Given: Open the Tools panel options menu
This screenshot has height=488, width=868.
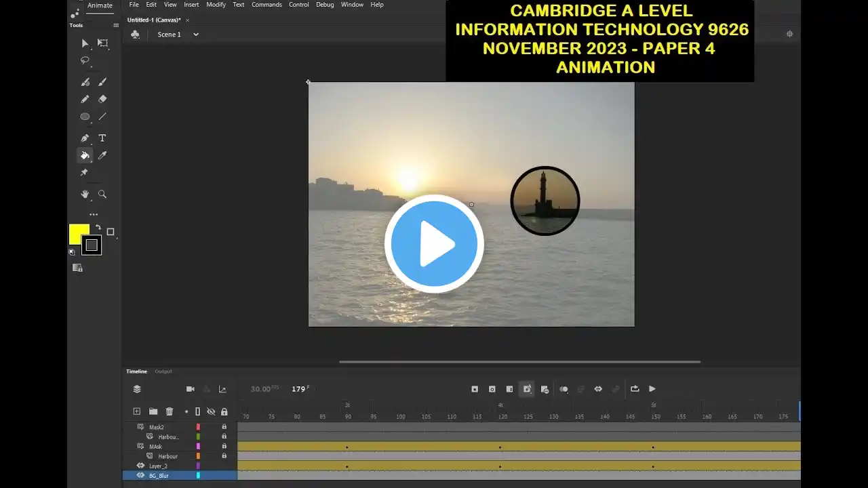Looking at the screenshot, I should [x=116, y=25].
